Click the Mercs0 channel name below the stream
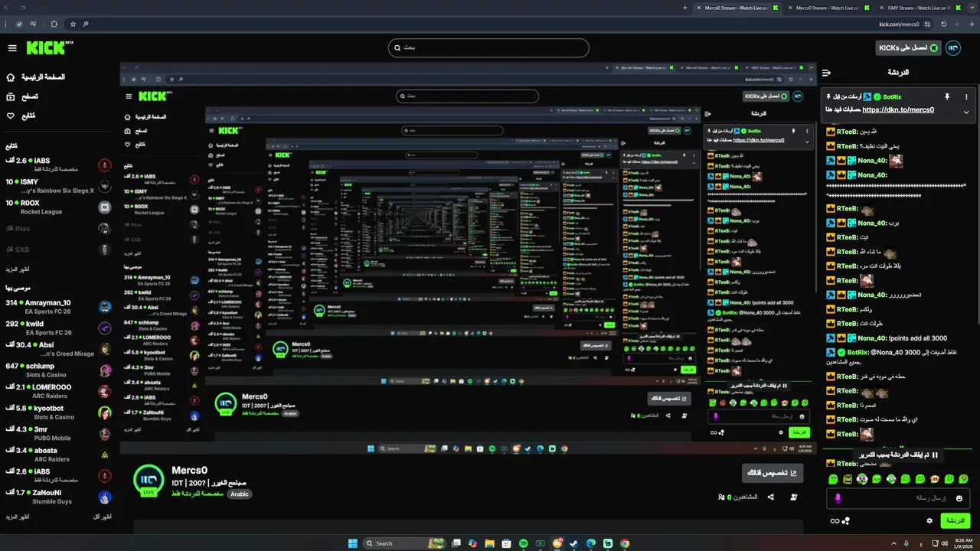Image resolution: width=980 pixels, height=551 pixels. [x=189, y=470]
